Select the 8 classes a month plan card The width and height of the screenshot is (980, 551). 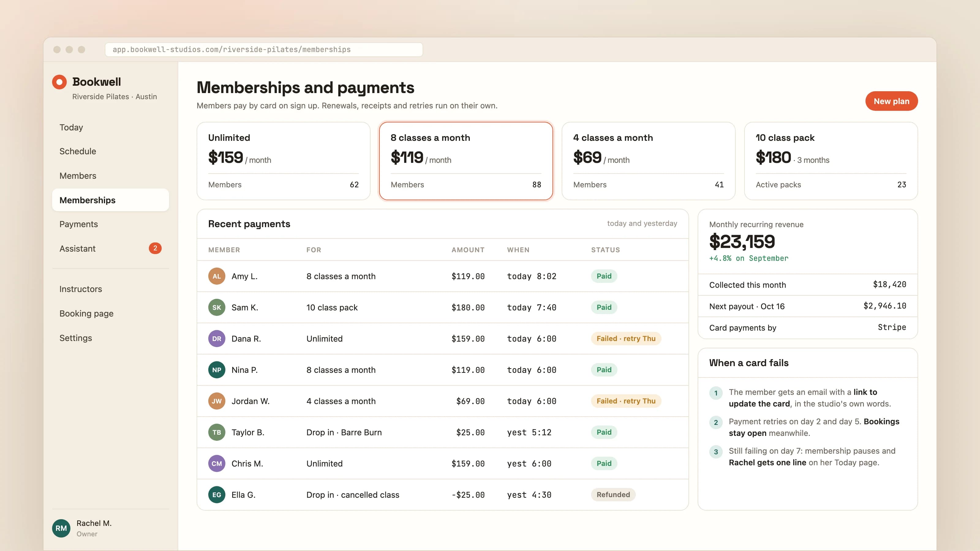pos(466,161)
